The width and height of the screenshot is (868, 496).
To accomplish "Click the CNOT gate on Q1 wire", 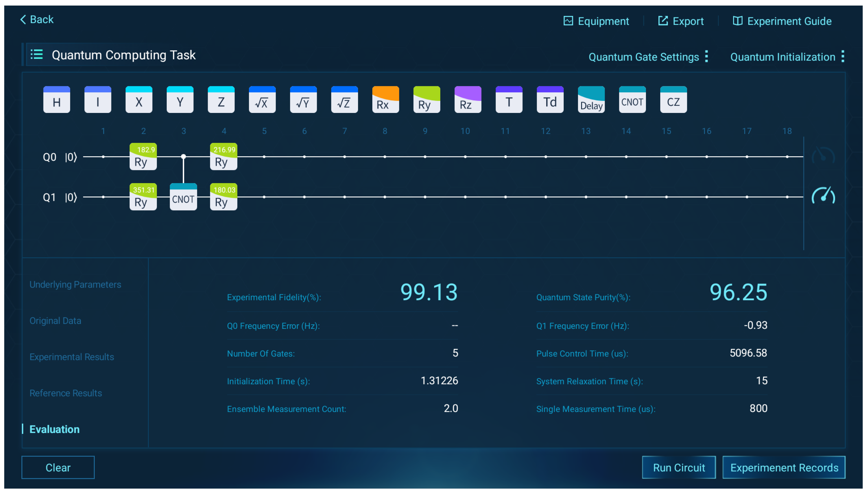I will 183,197.
